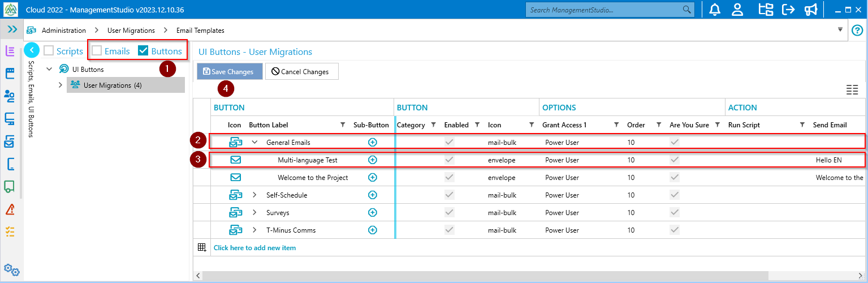
Task: Expand the sidebar with double chevron icon
Action: click(x=12, y=29)
